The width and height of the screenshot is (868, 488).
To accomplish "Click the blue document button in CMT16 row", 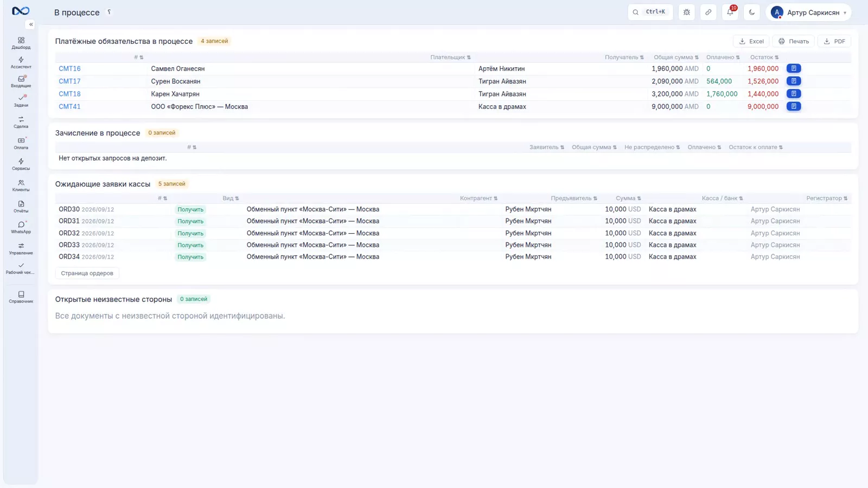I will pos(794,68).
